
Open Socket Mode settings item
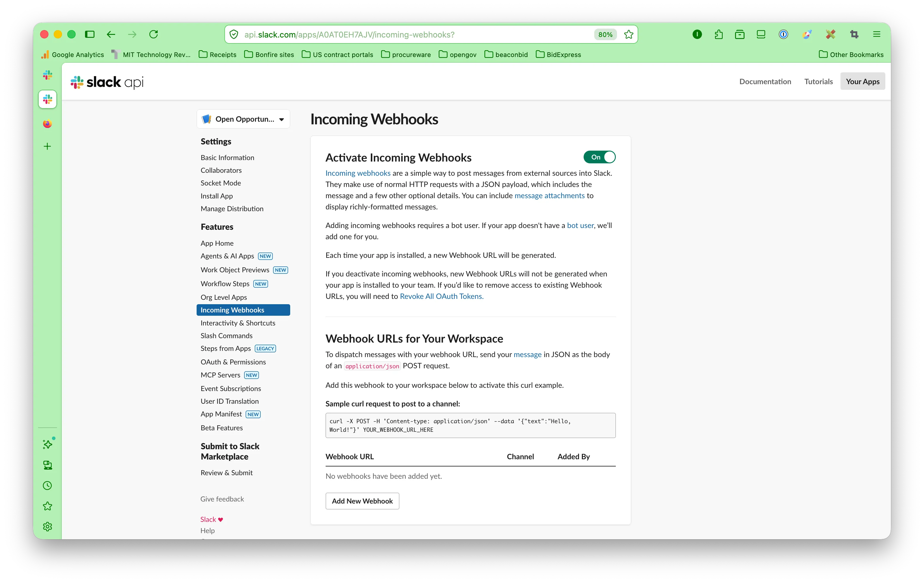coord(221,183)
